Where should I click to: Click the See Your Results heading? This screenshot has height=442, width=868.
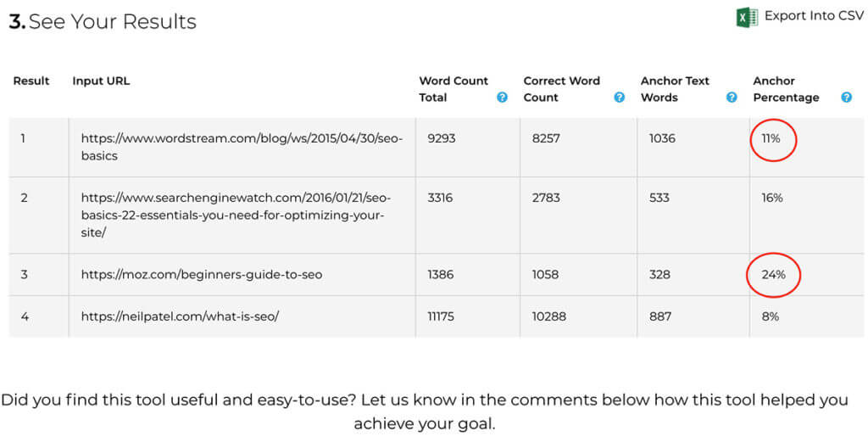tap(103, 21)
